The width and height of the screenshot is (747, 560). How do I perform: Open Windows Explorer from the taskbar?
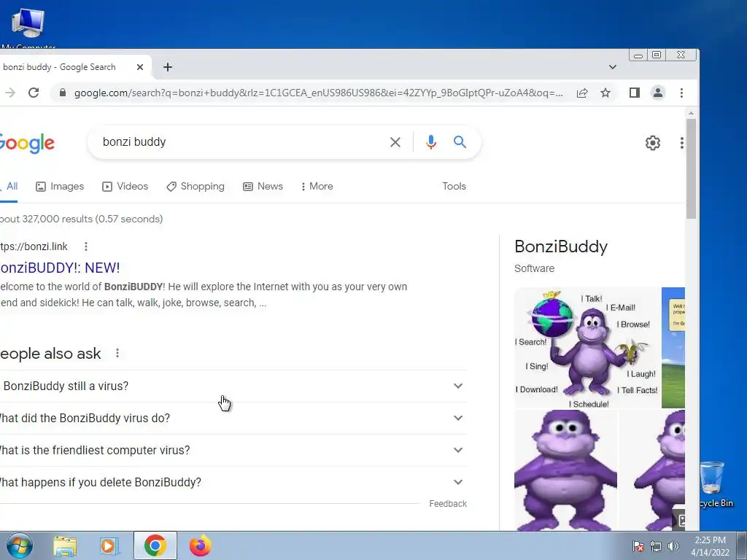click(64, 546)
